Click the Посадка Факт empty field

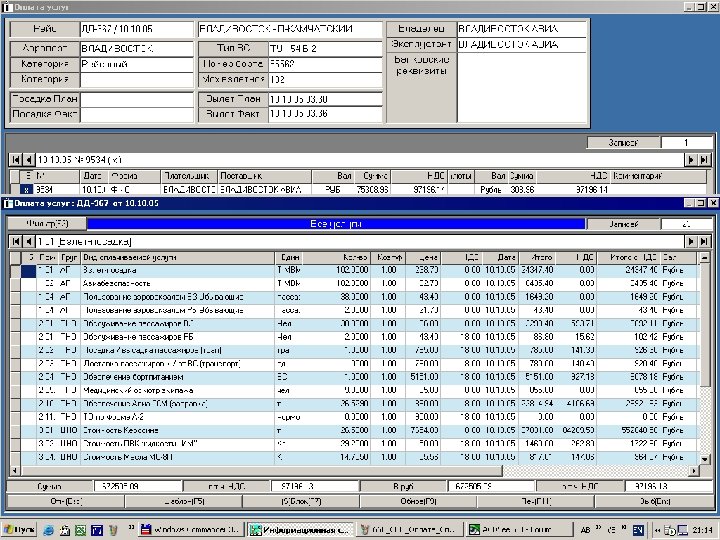click(137, 114)
